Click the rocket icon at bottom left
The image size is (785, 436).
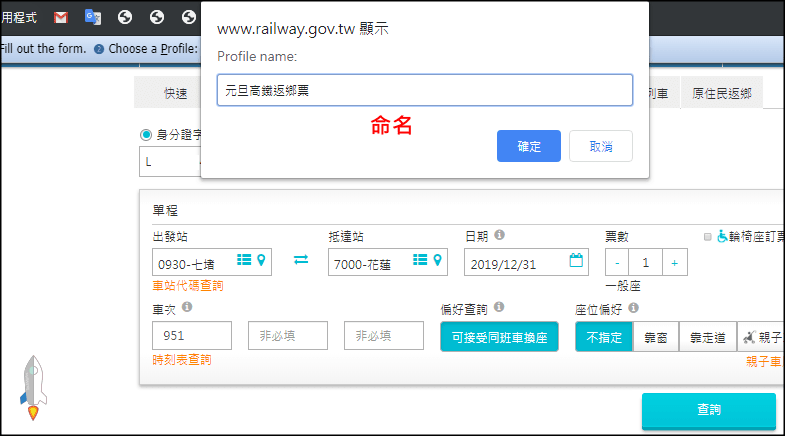pyautogui.click(x=32, y=386)
